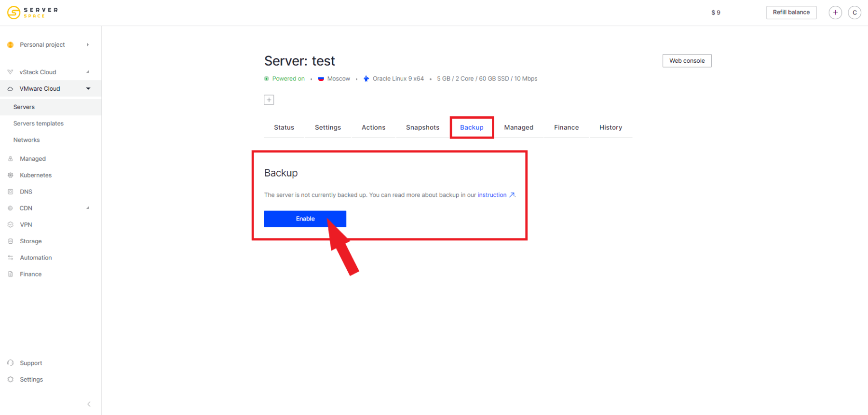Enable backup with the Enable button
The width and height of the screenshot is (868, 415).
[x=305, y=219]
